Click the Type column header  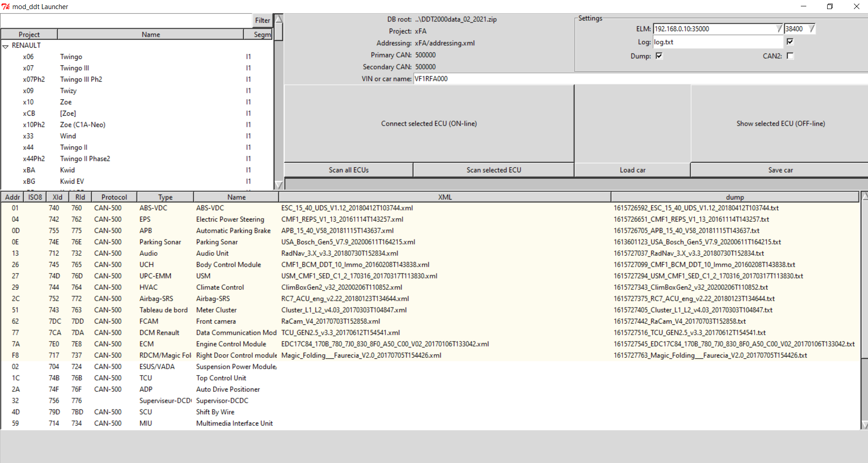click(x=166, y=197)
